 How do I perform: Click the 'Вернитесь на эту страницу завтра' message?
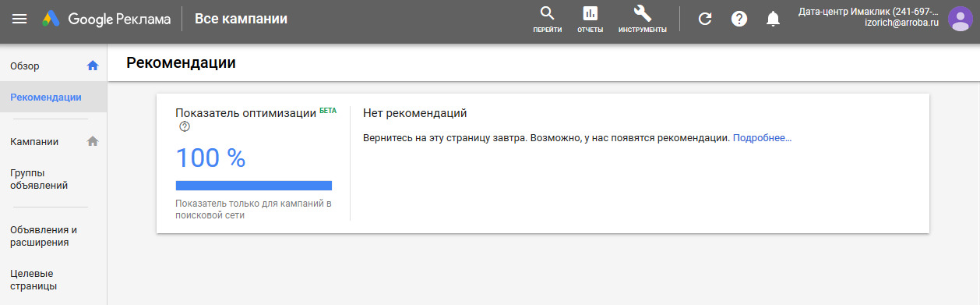coord(546,138)
